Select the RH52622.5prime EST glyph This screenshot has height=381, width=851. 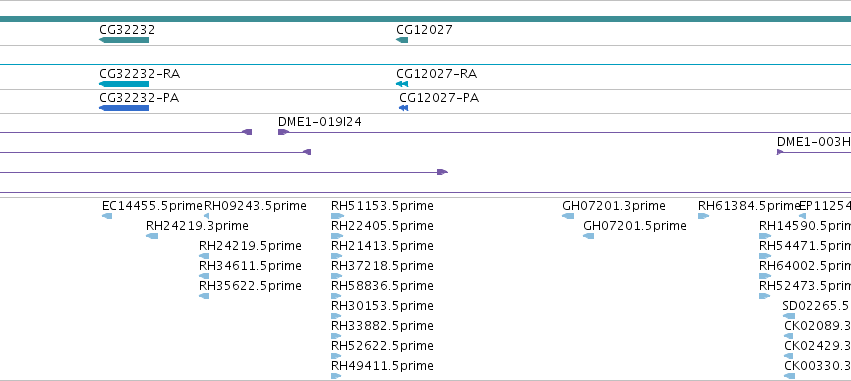336,356
